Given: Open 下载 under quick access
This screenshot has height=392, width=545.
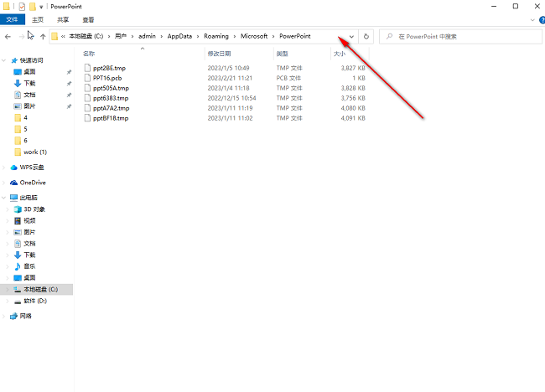Looking at the screenshot, I should point(29,83).
